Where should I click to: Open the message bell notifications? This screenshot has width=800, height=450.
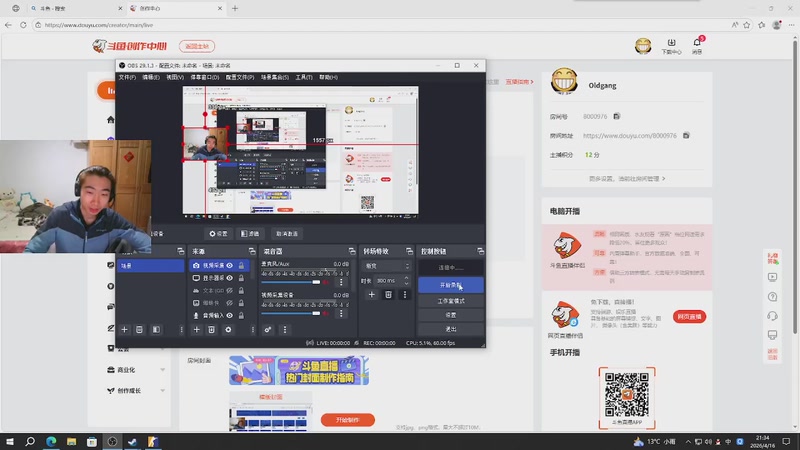click(x=697, y=45)
